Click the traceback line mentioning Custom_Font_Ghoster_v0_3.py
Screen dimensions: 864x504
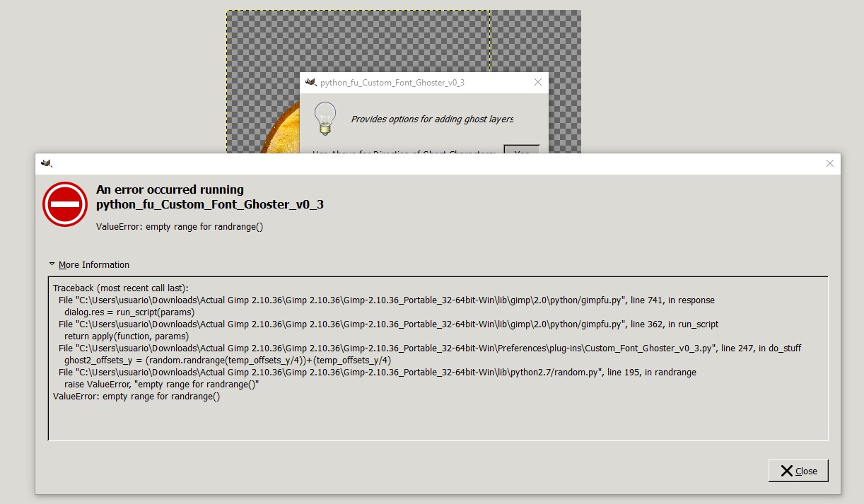point(430,348)
